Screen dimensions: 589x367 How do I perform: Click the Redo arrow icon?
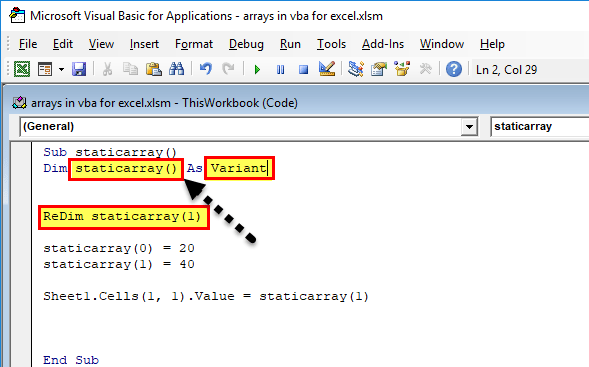point(228,69)
